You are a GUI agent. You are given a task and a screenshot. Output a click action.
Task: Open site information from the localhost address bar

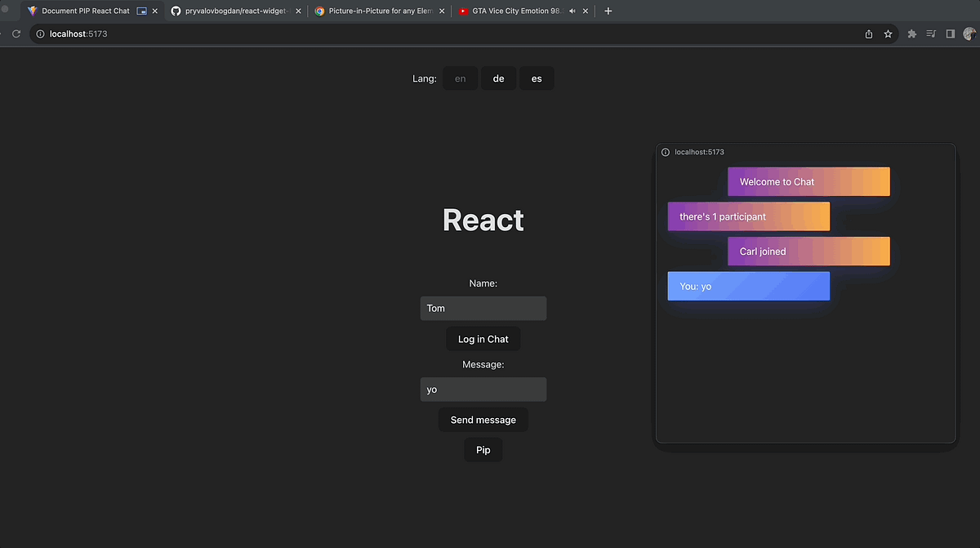[x=38, y=33]
